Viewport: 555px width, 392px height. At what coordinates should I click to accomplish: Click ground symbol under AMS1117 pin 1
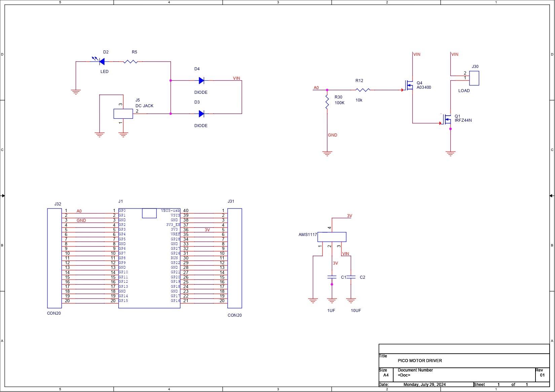coord(313,301)
